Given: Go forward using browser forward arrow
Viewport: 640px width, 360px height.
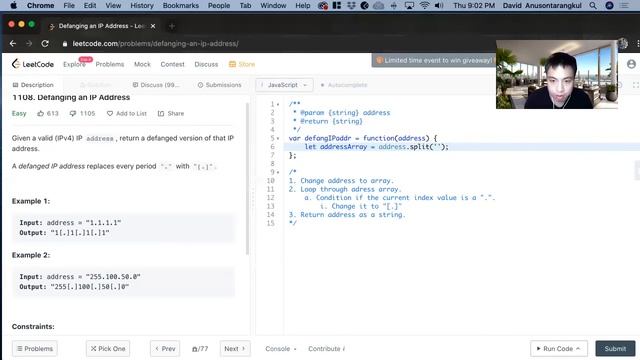Looking at the screenshot, I should pos(29,43).
